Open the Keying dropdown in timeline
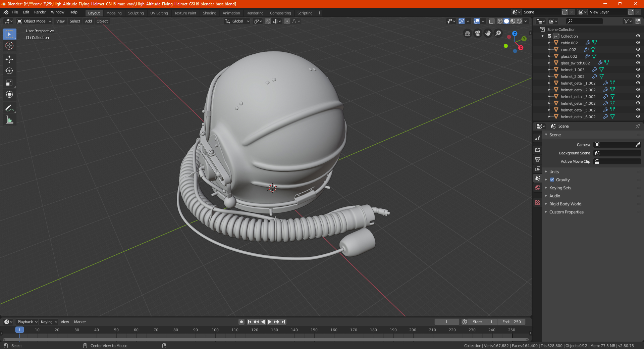The height and width of the screenshot is (349, 644). (x=49, y=322)
